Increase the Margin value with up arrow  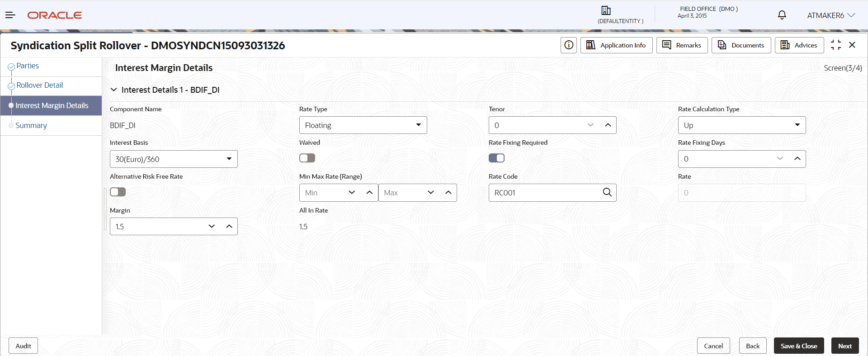click(229, 227)
